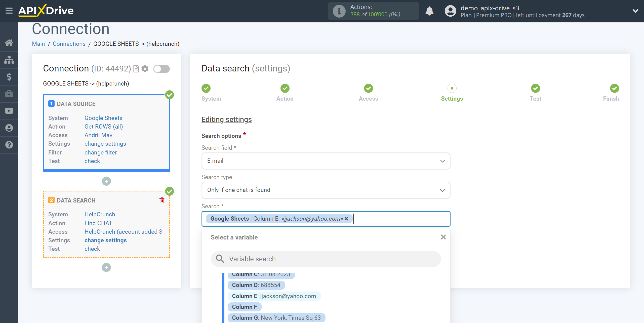Click the Editing settings heading

226,119
